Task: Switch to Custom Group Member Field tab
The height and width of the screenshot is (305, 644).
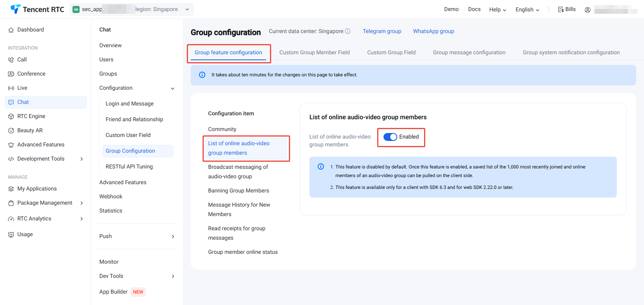Action: [x=314, y=53]
